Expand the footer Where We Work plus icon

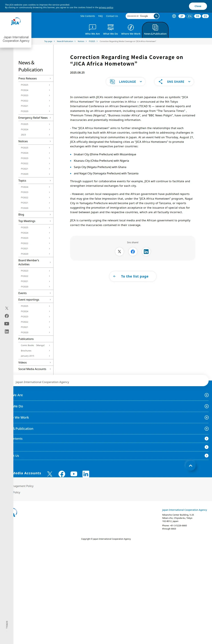click(x=206, y=417)
